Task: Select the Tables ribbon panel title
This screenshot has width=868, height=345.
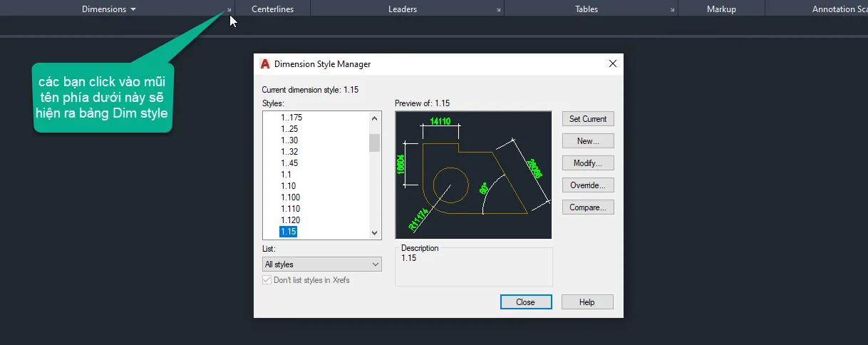Action: coord(587,9)
